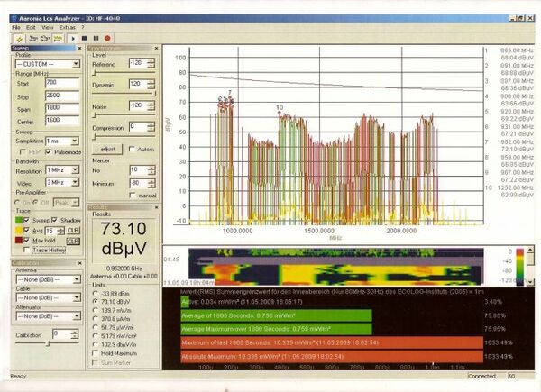The height and width of the screenshot is (392, 541).
Task: Click the Start frequency field showing 700
Action: (62, 83)
